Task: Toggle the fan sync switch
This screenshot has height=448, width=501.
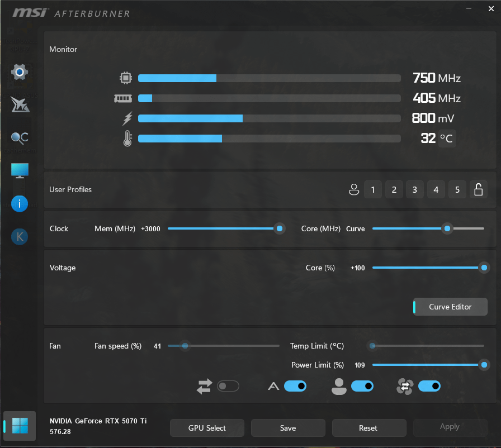Action: (x=429, y=386)
